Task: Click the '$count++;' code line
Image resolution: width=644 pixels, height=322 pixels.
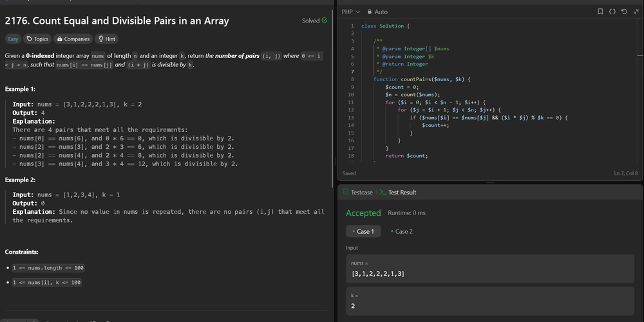Action: point(435,126)
